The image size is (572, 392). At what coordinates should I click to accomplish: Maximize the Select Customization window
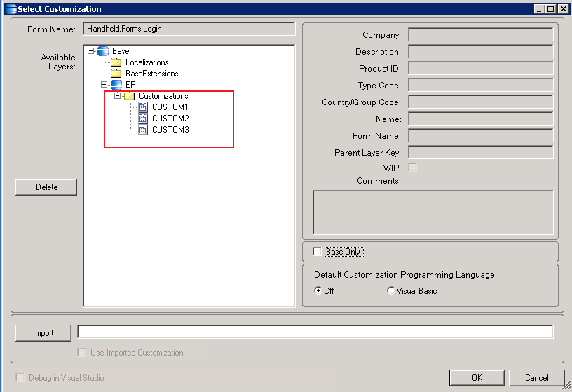551,8
